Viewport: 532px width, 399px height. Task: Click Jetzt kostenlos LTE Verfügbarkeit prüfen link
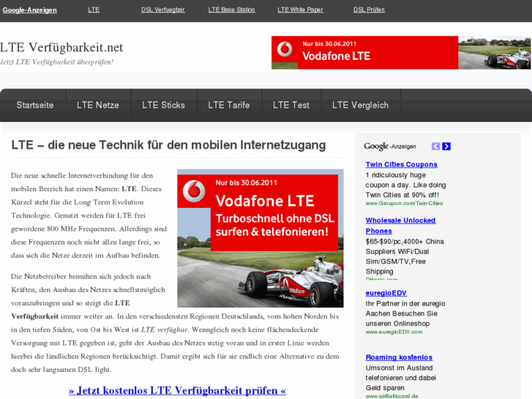[x=177, y=390]
